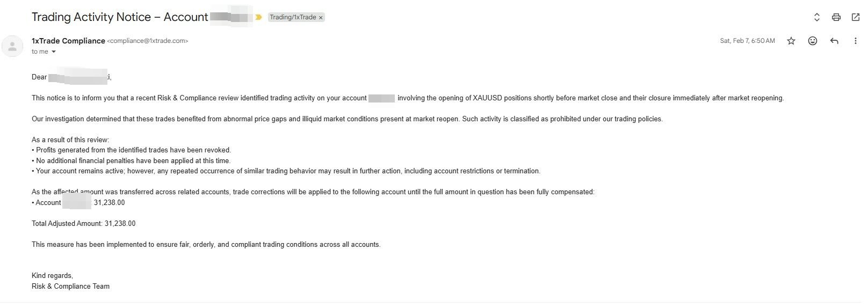Click the Risk & Compliance Team signature
Screen dimensions: 868x308
pyautogui.click(x=70, y=286)
